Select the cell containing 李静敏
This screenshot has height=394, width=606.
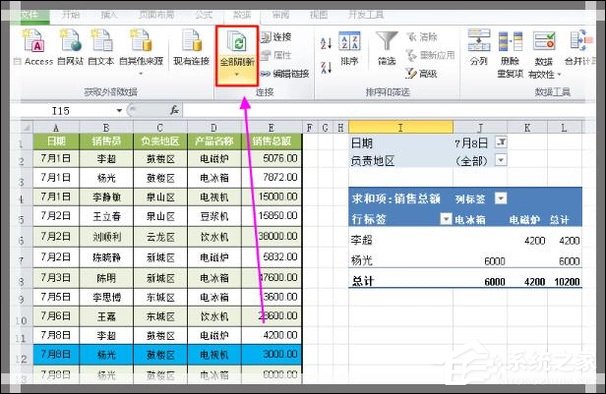click(x=106, y=197)
